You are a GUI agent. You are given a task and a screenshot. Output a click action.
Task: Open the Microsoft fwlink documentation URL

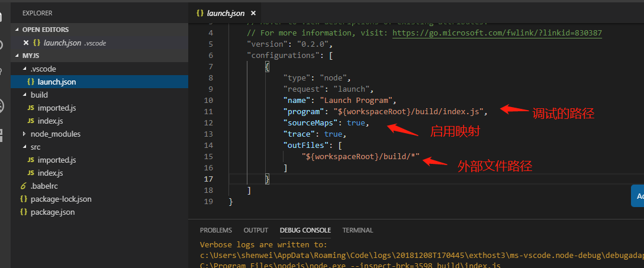coord(497,33)
